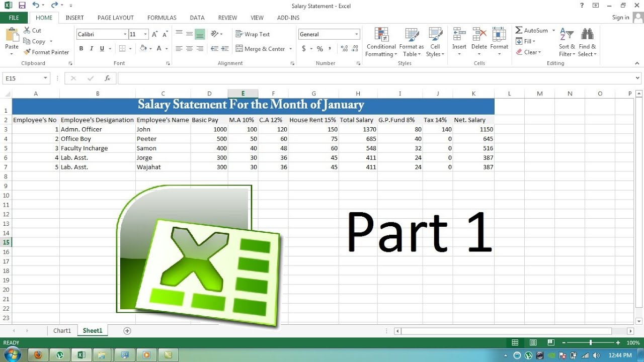Click the Clear button
This screenshot has width=644, height=362.
pyautogui.click(x=528, y=52)
